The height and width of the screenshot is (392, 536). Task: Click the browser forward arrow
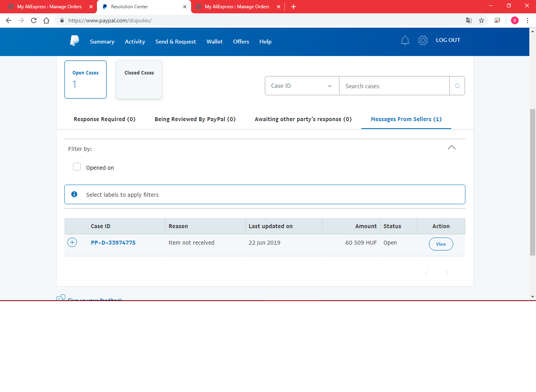[21, 20]
